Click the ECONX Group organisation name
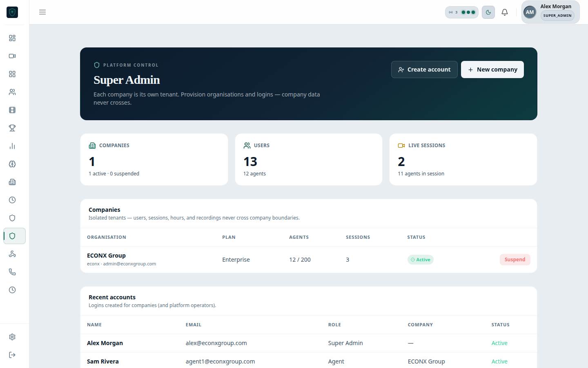Viewport: 588px width, 368px height. click(x=106, y=256)
